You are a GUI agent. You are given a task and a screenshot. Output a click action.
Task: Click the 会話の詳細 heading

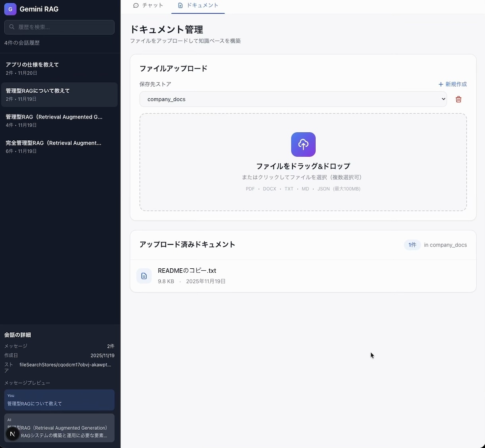17,335
